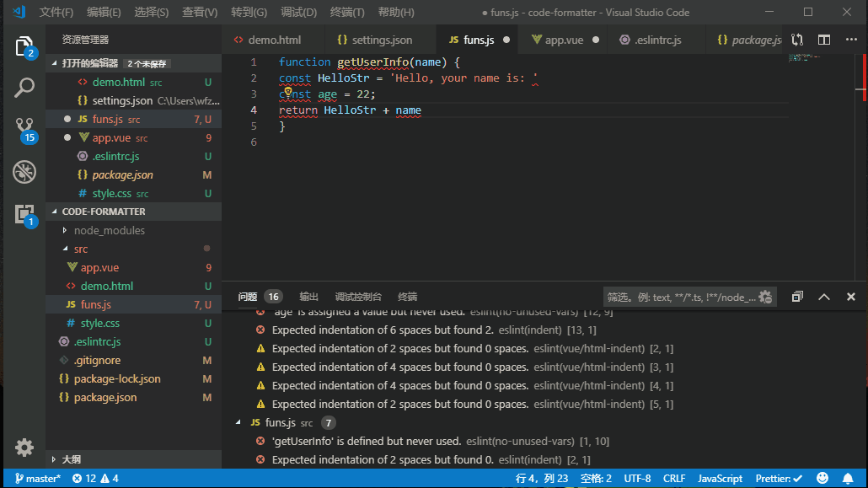The height and width of the screenshot is (488, 868).
Task: Collapse the CODE-FORMATTER folder section
Action: click(133, 212)
